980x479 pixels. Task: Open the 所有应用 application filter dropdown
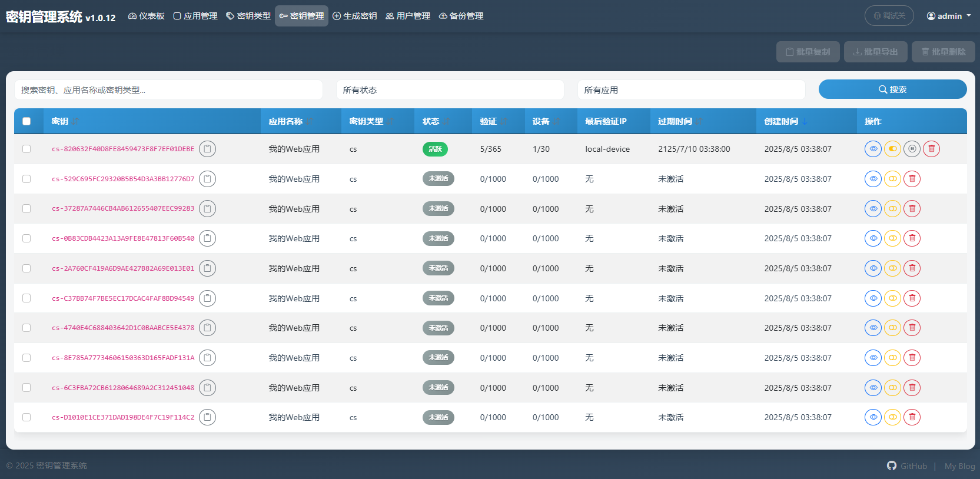(x=691, y=90)
